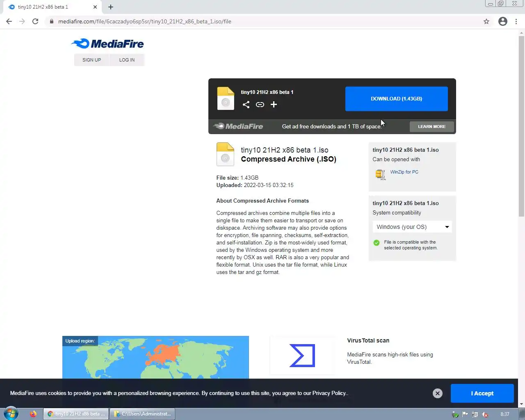Click the yellow file icon in download box
Screen dimensions: 525x420
coord(226,98)
